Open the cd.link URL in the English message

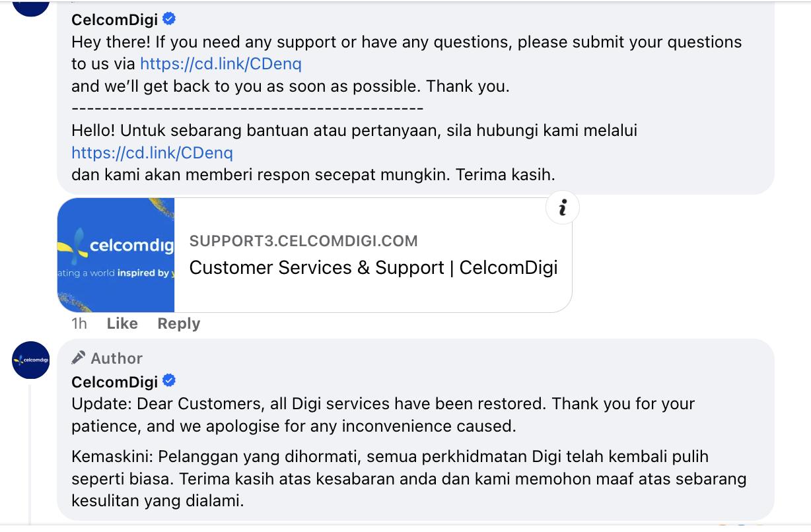pyautogui.click(x=221, y=63)
